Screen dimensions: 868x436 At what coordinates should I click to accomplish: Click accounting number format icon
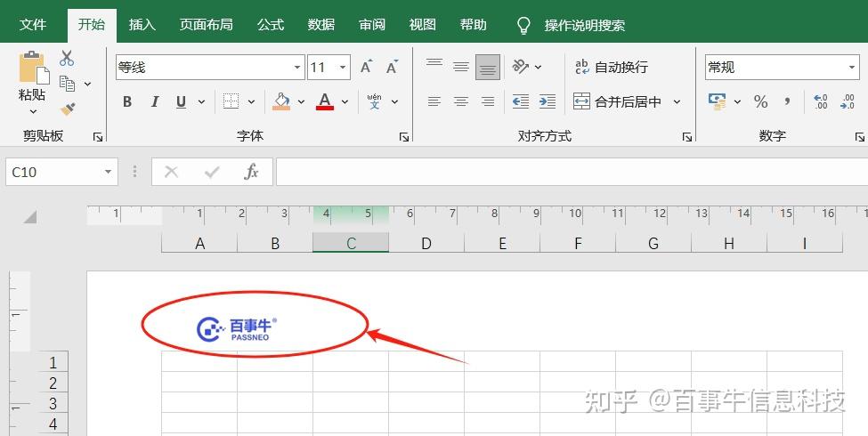pos(718,101)
